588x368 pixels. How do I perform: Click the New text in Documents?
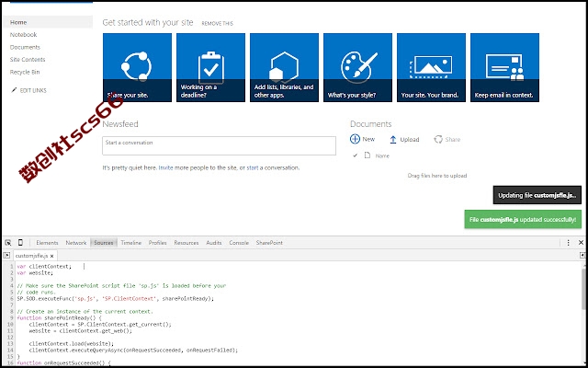(368, 139)
